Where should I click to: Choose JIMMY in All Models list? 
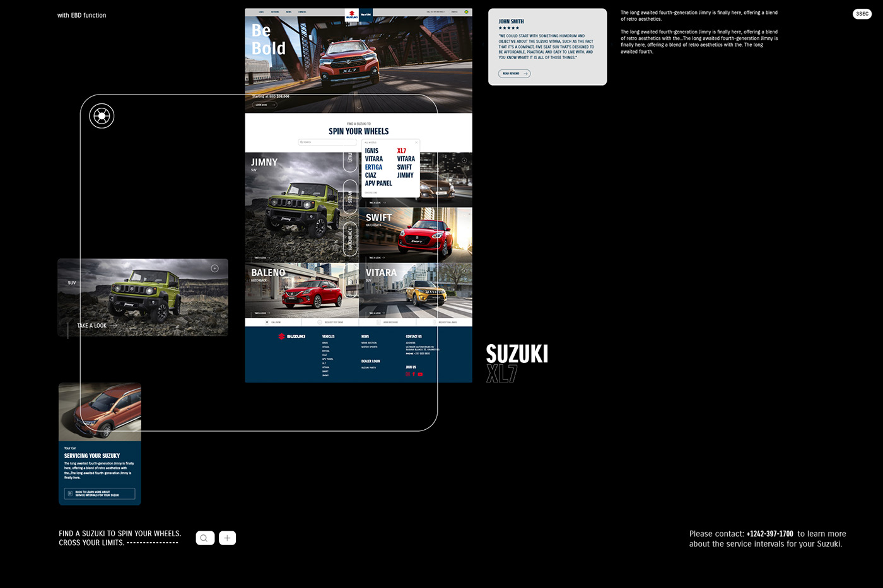click(405, 175)
